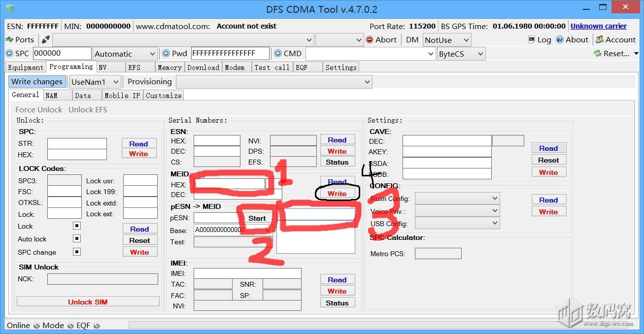Screen dimensions: 644x334
Task: Click the Pwd input field
Action: pos(230,53)
